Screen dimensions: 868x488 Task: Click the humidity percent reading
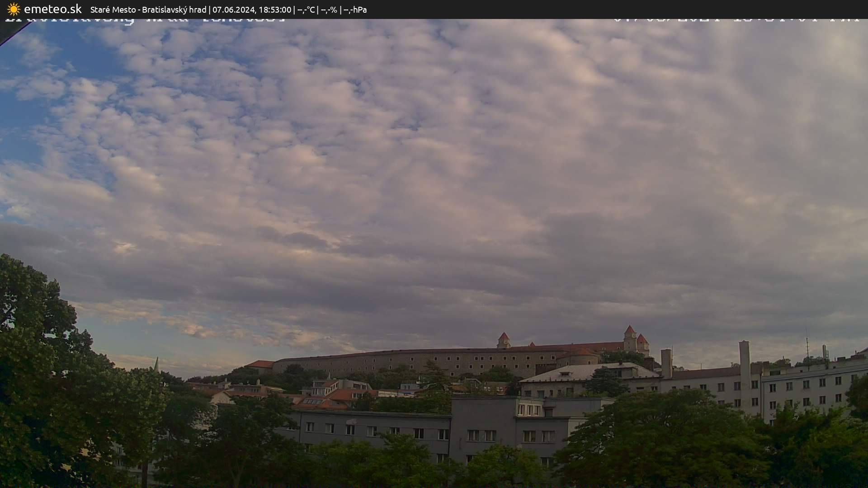coord(329,9)
